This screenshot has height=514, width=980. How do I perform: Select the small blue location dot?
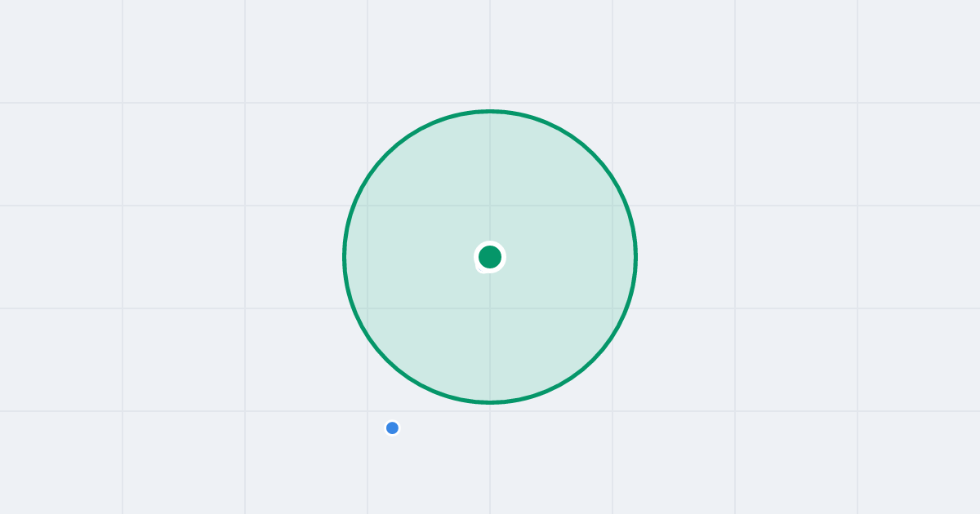(392, 428)
